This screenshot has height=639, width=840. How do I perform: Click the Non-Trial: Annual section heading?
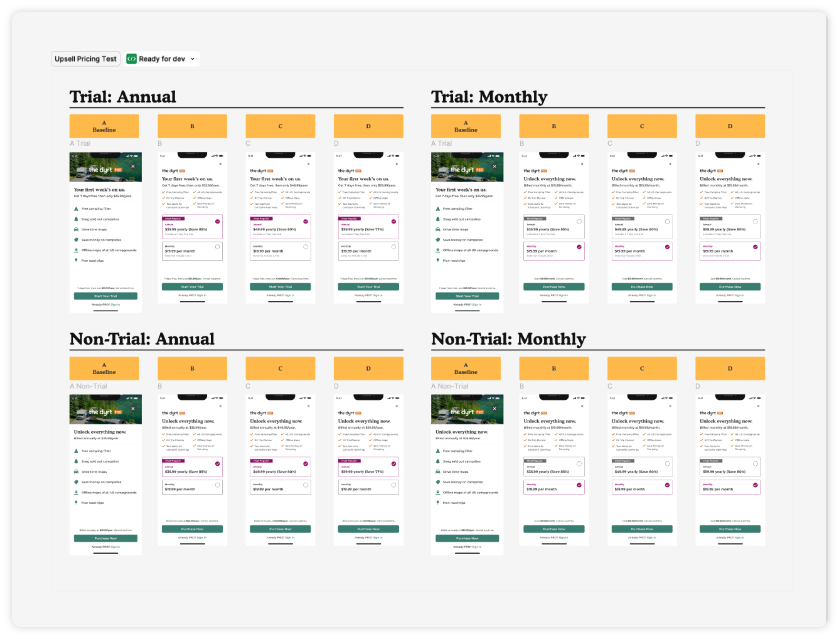142,339
